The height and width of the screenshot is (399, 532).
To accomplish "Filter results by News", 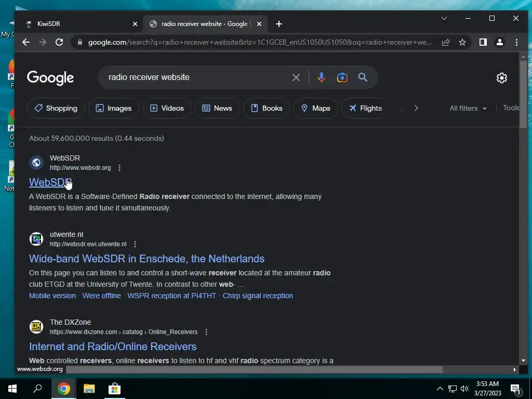I will pos(217,108).
